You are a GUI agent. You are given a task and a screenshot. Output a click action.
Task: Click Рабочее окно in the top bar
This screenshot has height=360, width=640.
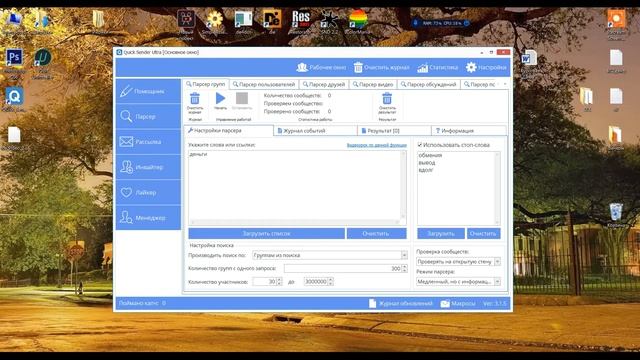(x=321, y=67)
